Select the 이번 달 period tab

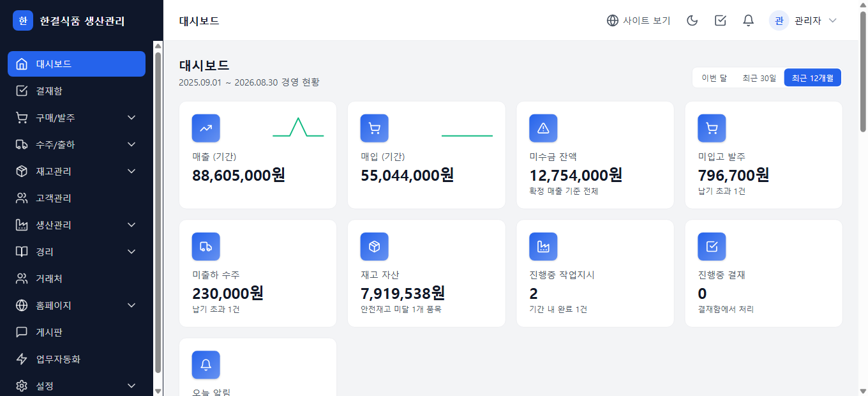coord(714,78)
